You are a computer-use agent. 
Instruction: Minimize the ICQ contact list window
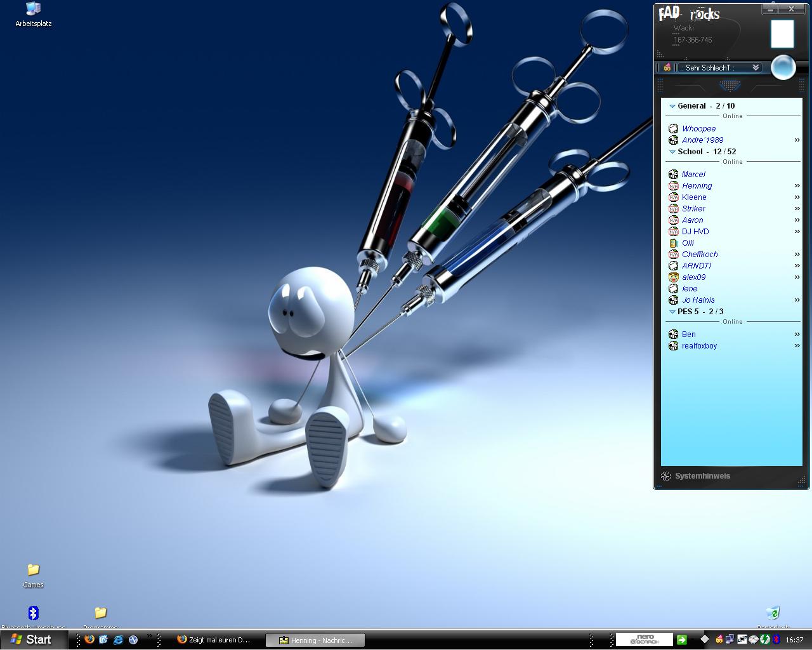[x=771, y=10]
